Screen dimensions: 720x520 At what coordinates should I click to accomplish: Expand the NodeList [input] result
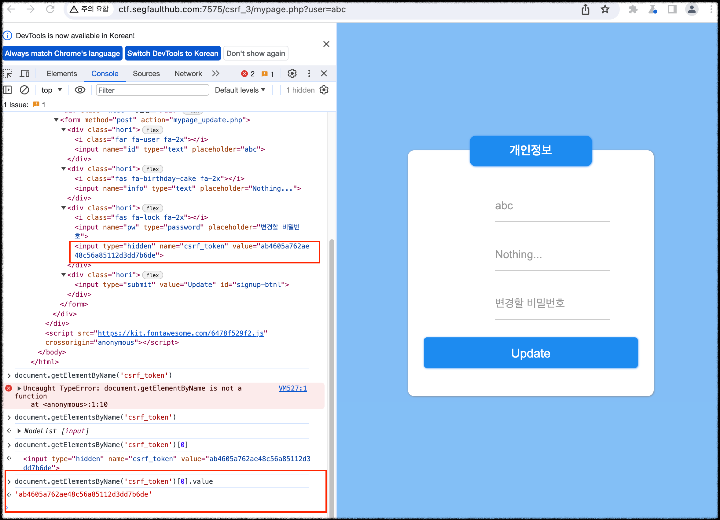[19, 431]
